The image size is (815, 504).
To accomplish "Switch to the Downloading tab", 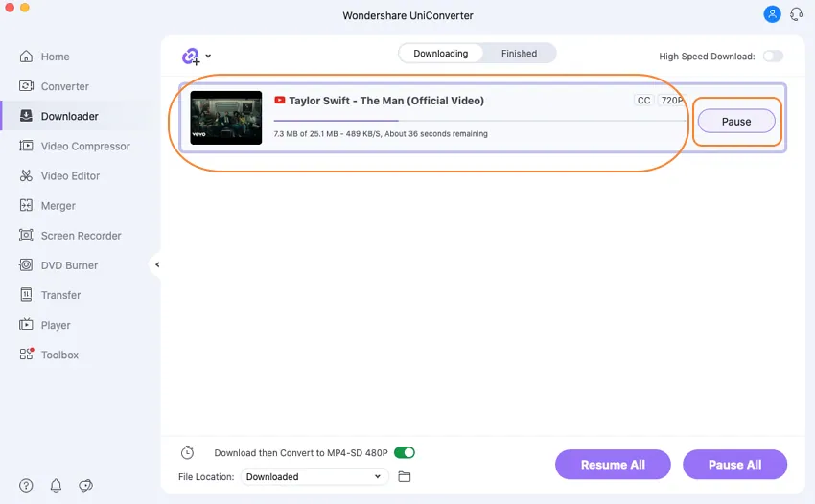I will [x=441, y=54].
